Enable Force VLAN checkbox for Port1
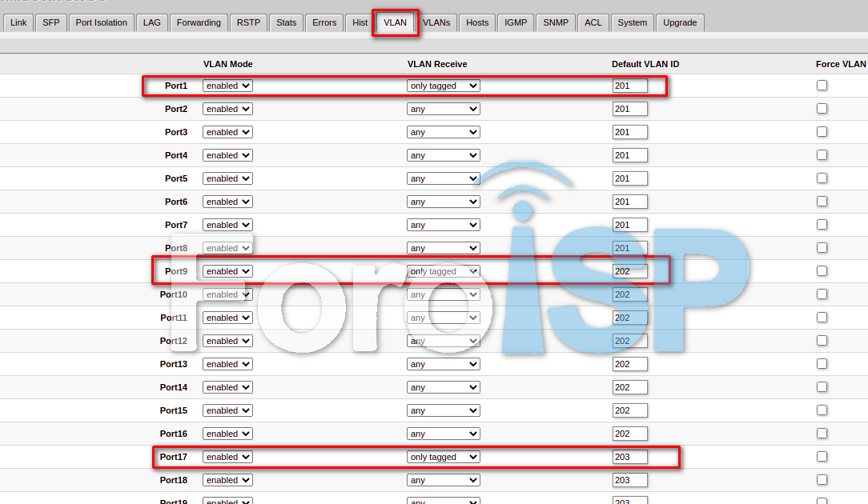Screen dimensions: 868x504 click(x=822, y=86)
